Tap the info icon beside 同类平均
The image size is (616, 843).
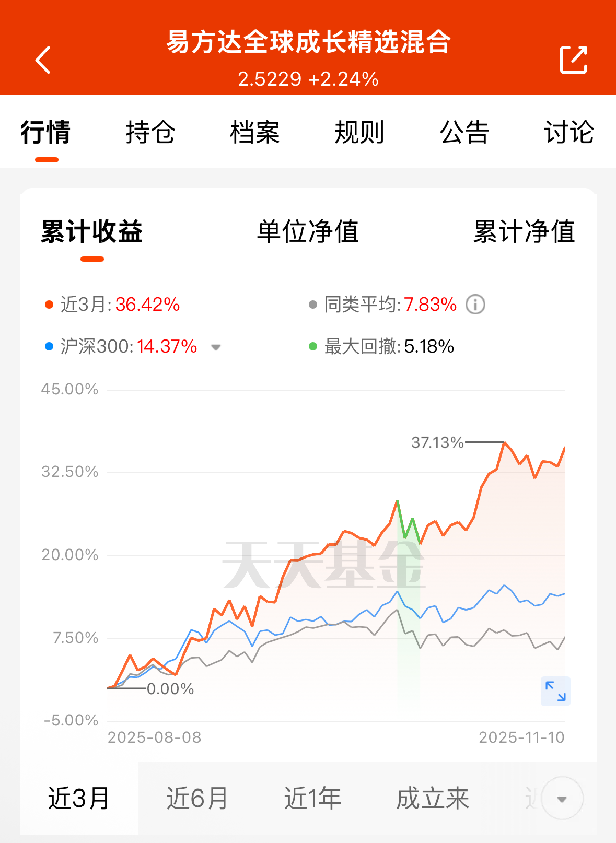(x=475, y=304)
